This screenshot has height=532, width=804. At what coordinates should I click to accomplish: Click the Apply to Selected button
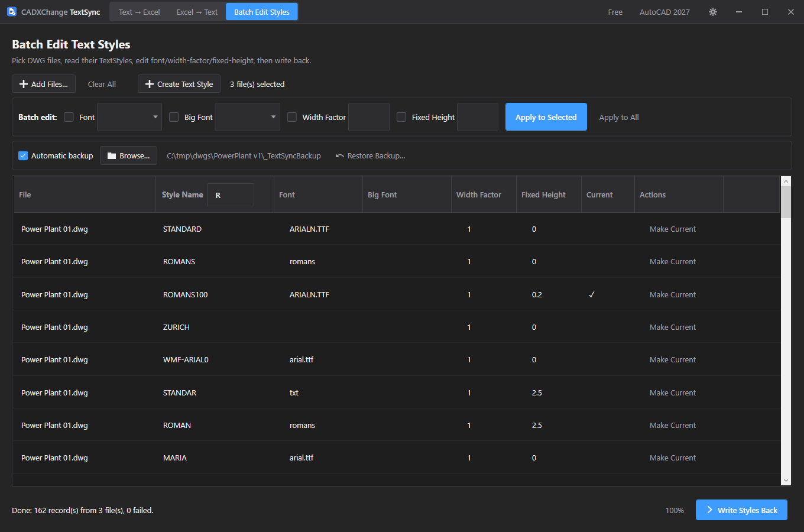546,117
